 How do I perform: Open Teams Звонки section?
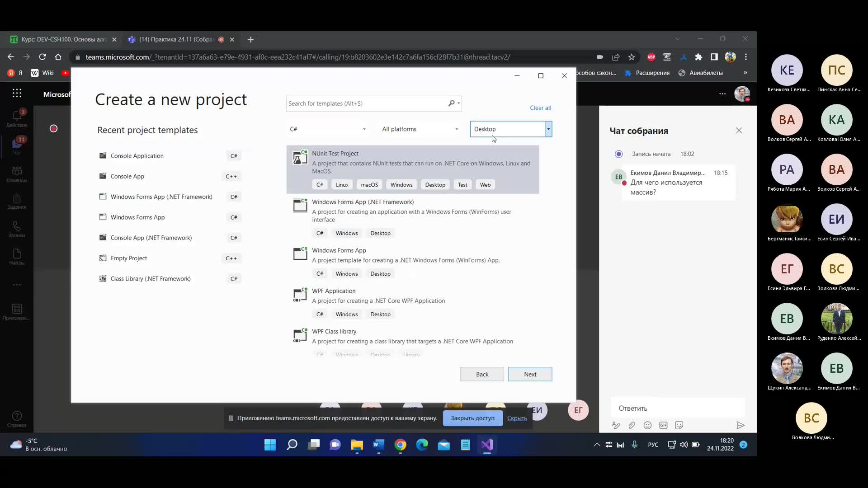[x=17, y=229]
